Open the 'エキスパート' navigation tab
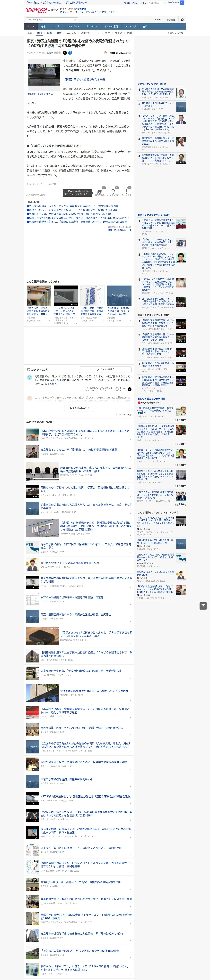This screenshot has height=980, width=210. pos(72,27)
